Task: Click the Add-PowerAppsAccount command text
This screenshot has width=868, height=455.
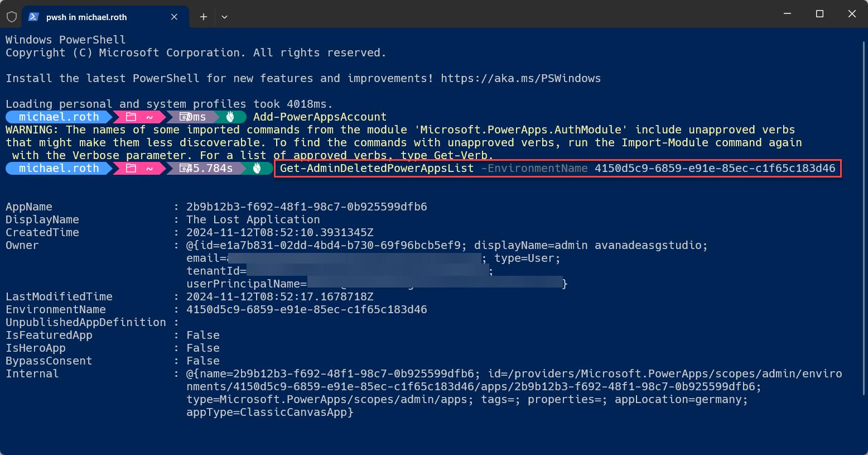Action: click(x=320, y=117)
